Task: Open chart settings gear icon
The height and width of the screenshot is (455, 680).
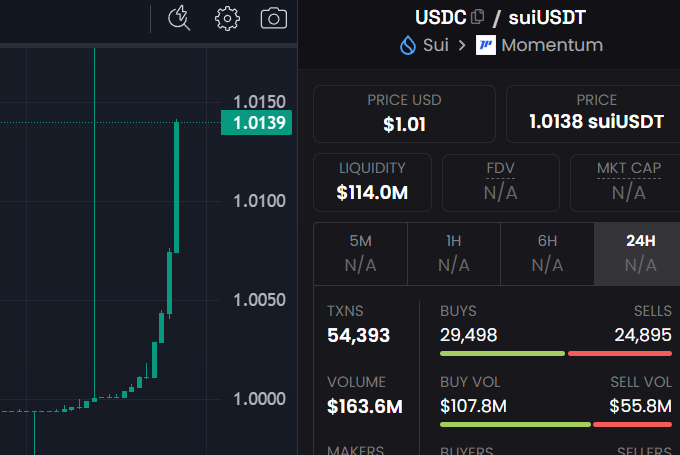Action: [227, 19]
